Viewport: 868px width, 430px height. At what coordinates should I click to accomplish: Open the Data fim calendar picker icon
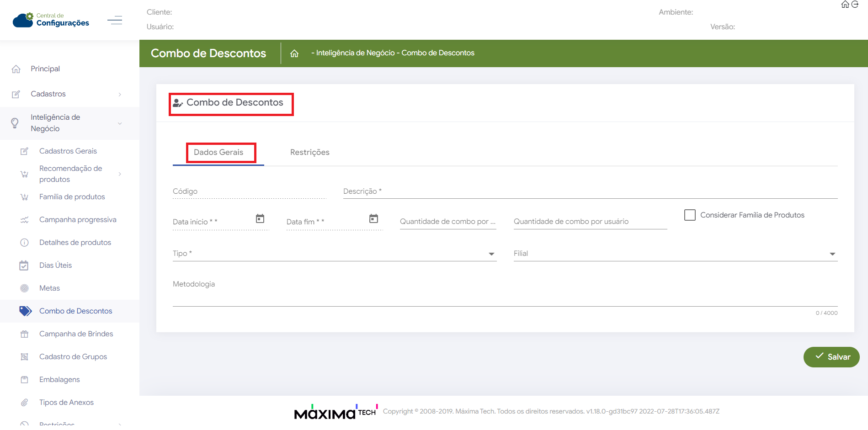pos(374,218)
